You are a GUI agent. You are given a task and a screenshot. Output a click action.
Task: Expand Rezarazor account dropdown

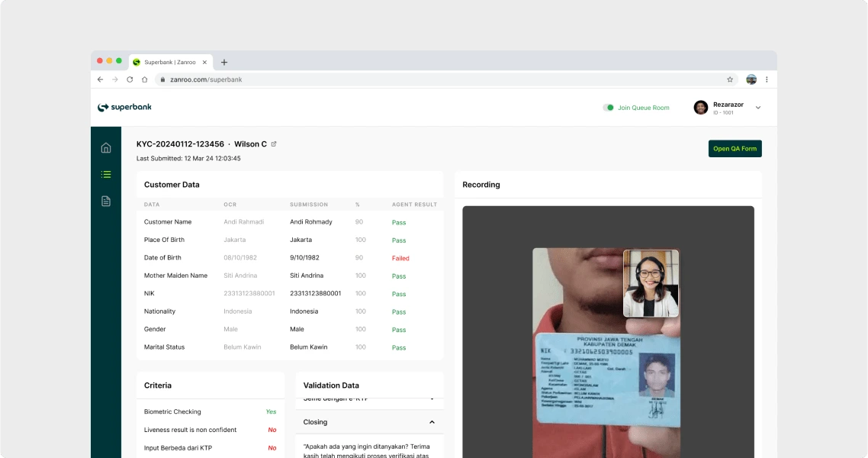tap(758, 108)
